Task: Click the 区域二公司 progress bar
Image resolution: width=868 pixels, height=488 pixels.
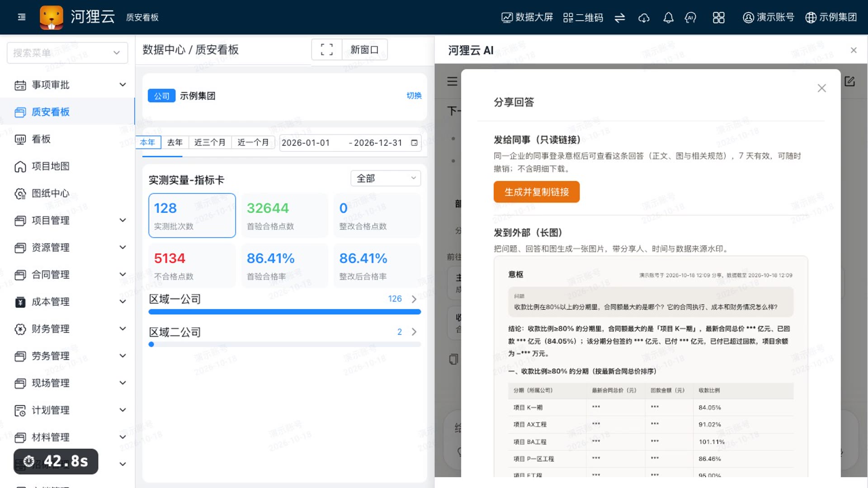Action: coord(285,344)
